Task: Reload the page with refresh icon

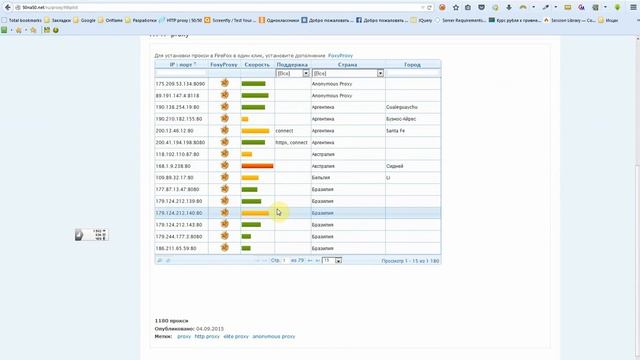Action: pyautogui.click(x=429, y=7)
